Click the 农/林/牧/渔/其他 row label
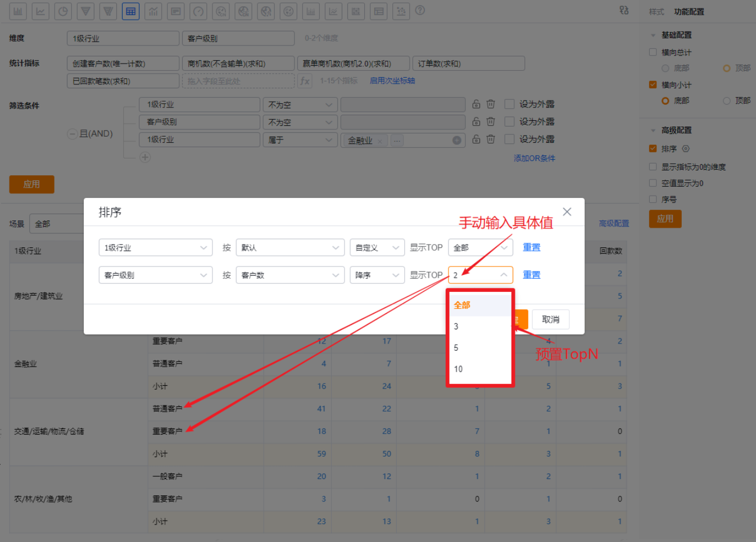The width and height of the screenshot is (756, 542). coord(43,499)
